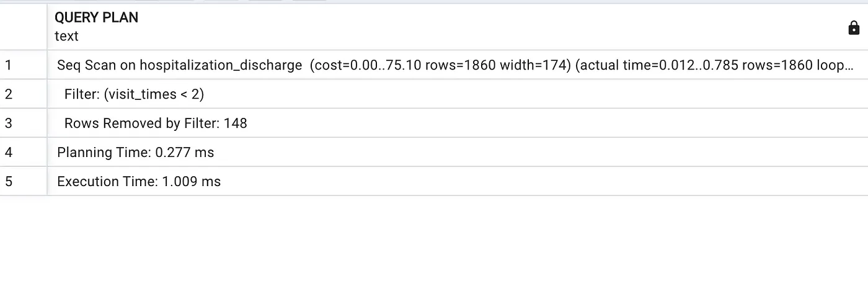Click the Rows Removed by Filter cell

[458, 123]
